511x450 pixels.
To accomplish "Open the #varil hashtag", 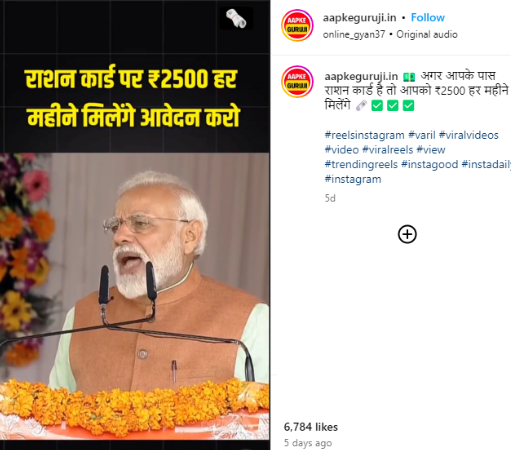I will [422, 135].
